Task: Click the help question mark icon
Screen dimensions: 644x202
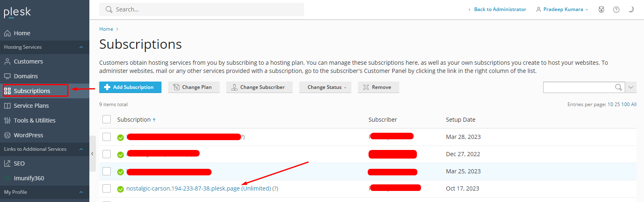Action: 616,9
